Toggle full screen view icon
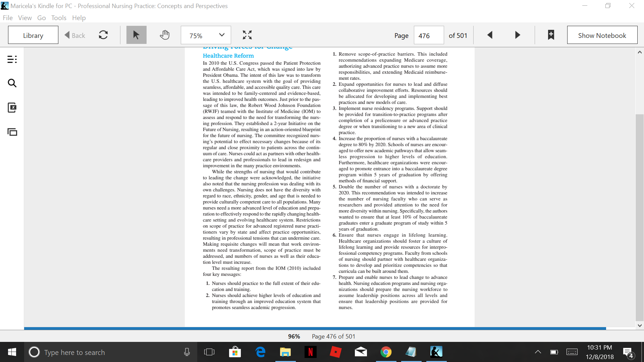 247,35
